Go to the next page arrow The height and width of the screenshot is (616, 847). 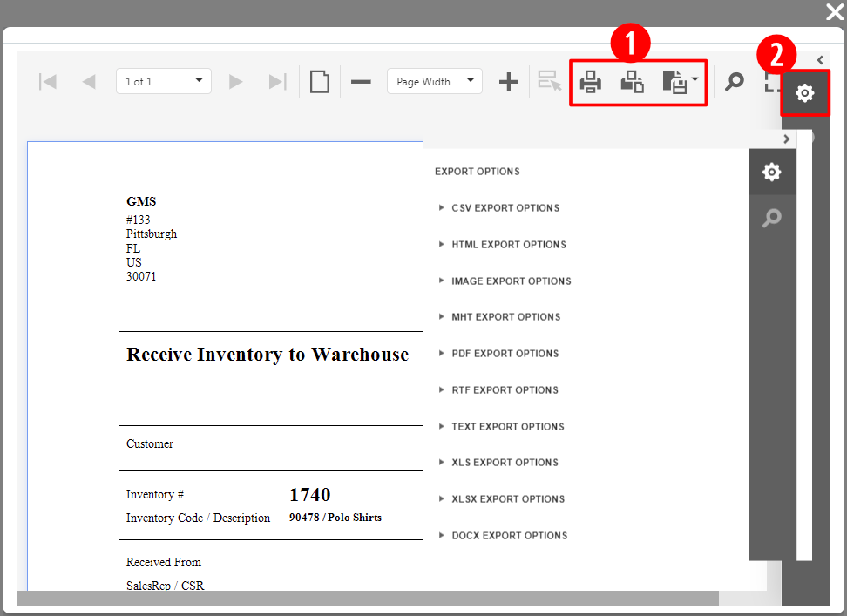235,82
